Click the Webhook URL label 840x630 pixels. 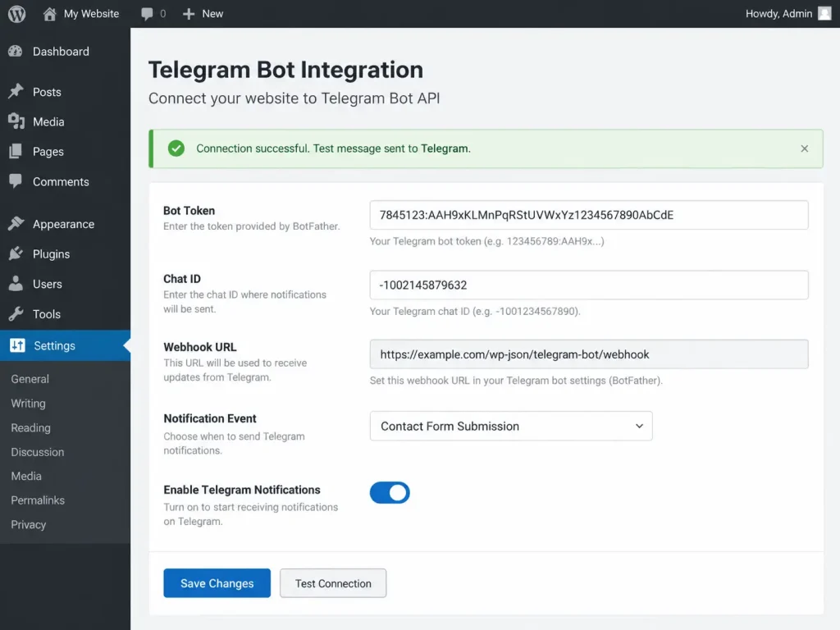(x=200, y=347)
